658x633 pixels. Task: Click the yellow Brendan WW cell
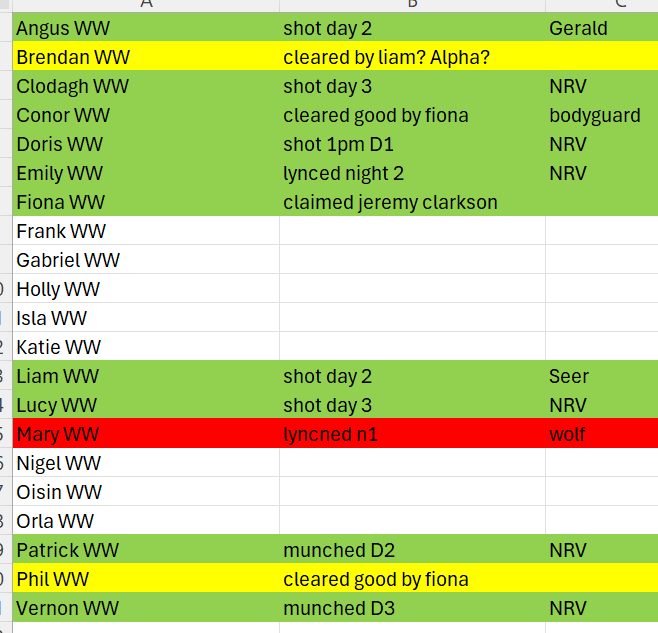[x=146, y=57]
